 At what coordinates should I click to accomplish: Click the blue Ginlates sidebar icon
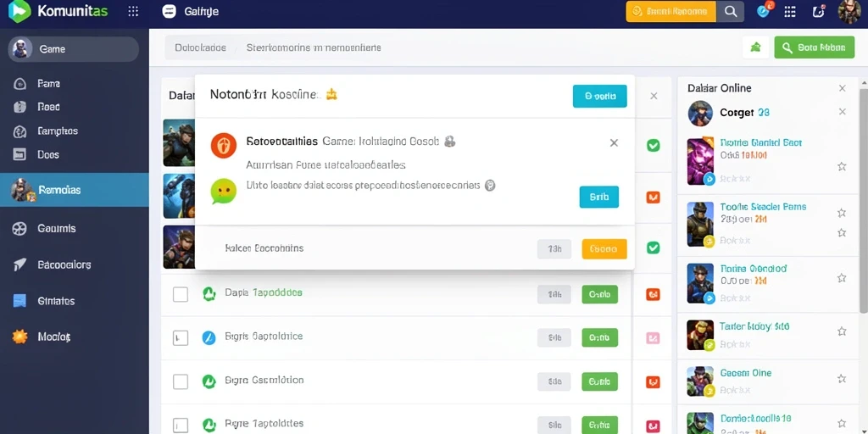point(19,301)
